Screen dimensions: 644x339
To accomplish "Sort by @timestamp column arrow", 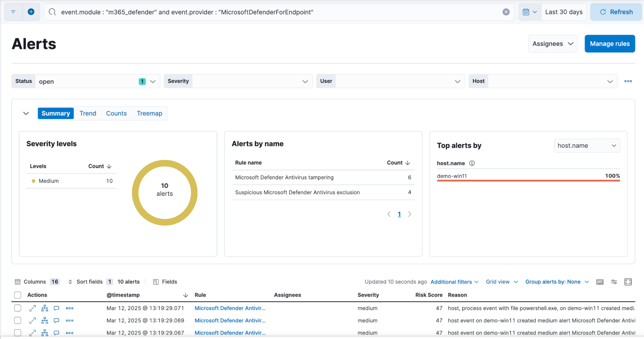I will (x=186, y=295).
